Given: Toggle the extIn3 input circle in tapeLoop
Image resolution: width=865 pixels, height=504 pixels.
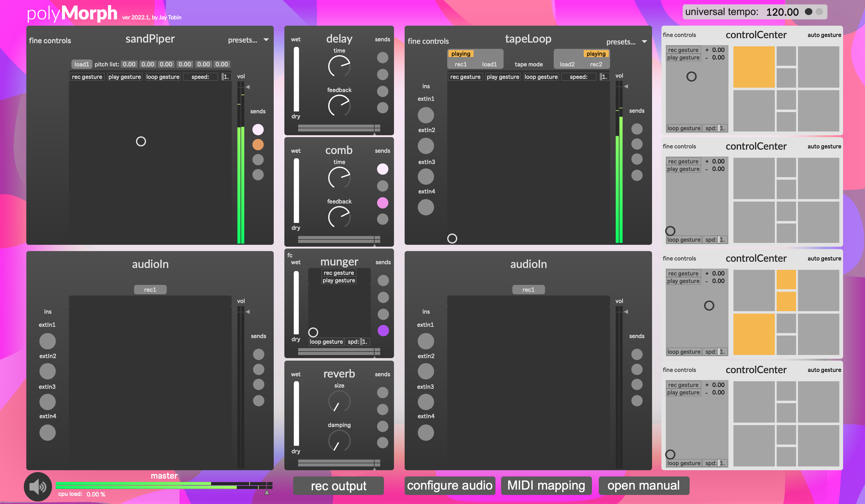Looking at the screenshot, I should point(426,177).
